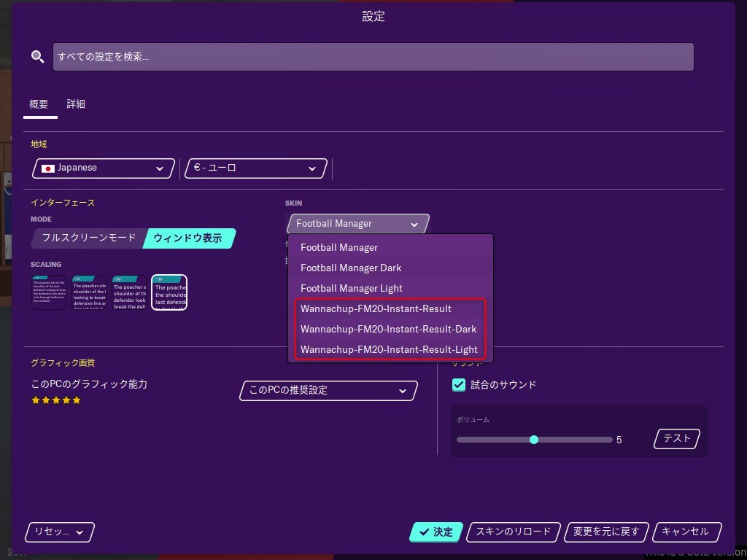Select Football Manager Dark skin
Viewport: 747px width, 560px height.
pyautogui.click(x=390, y=268)
